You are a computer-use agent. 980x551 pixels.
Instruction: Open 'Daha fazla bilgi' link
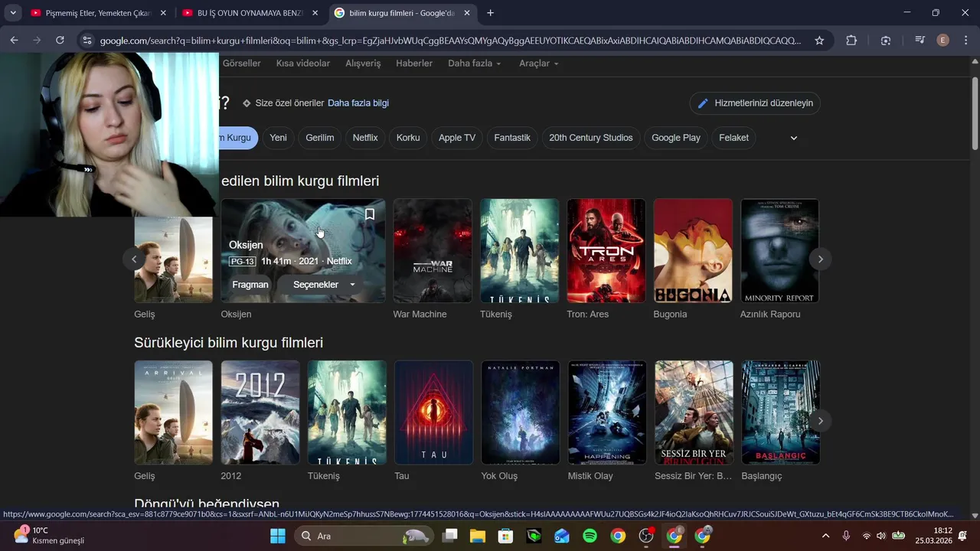[358, 103]
